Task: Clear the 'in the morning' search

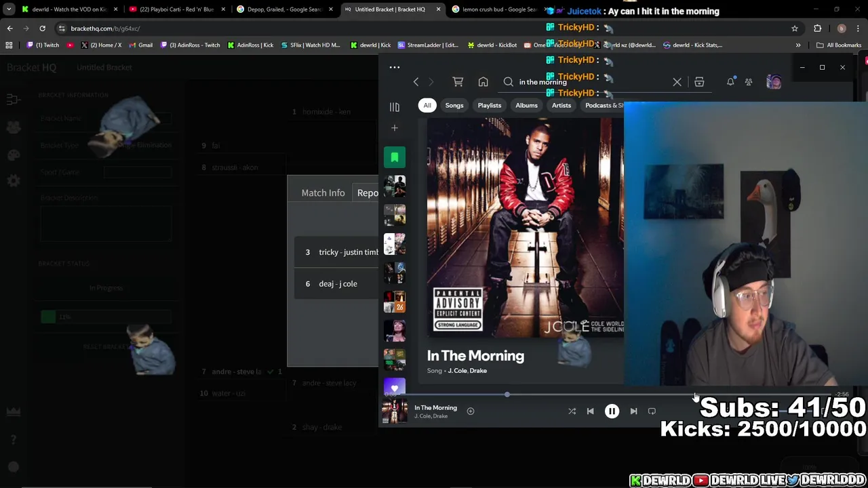Action: coord(677,82)
